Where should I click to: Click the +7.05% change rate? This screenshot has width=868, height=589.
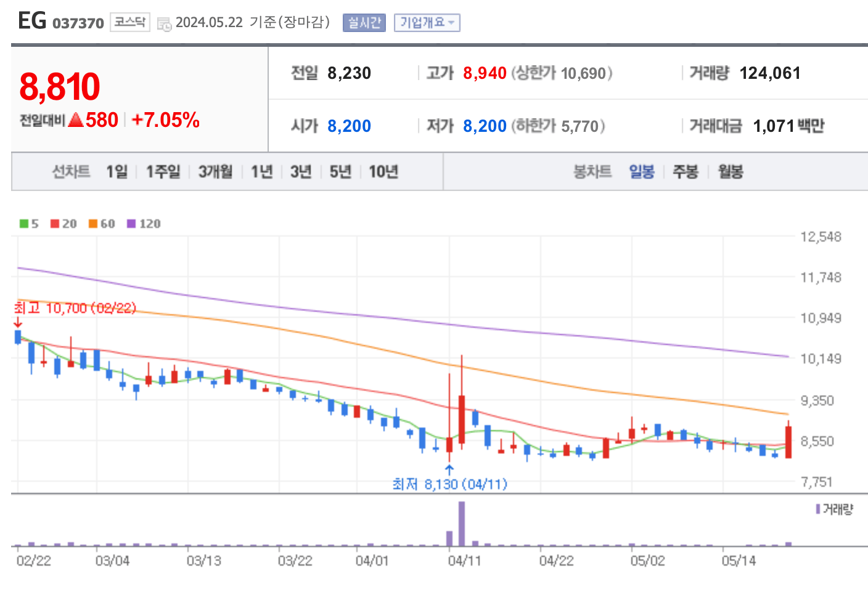[166, 120]
